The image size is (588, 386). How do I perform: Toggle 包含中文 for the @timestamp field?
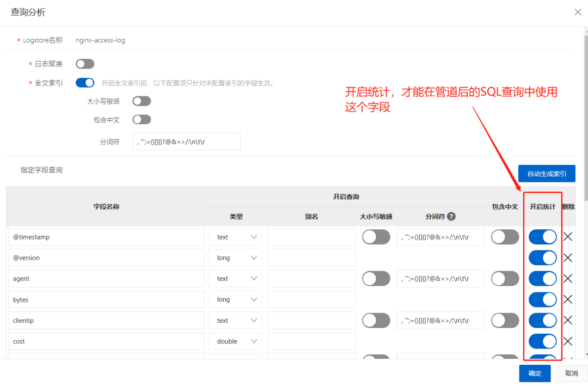click(x=505, y=237)
